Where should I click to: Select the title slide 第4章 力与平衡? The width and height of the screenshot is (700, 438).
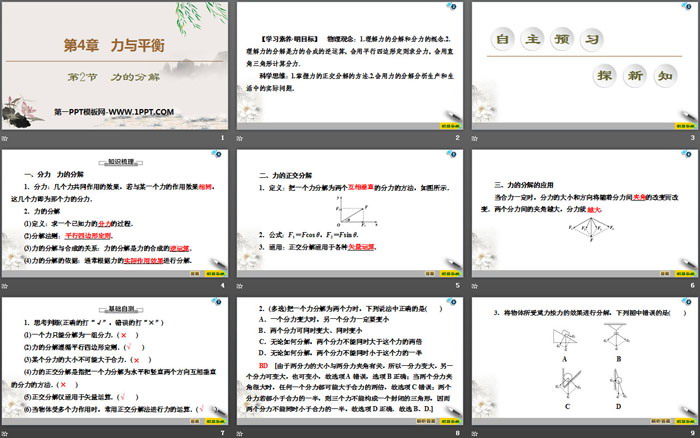115,66
